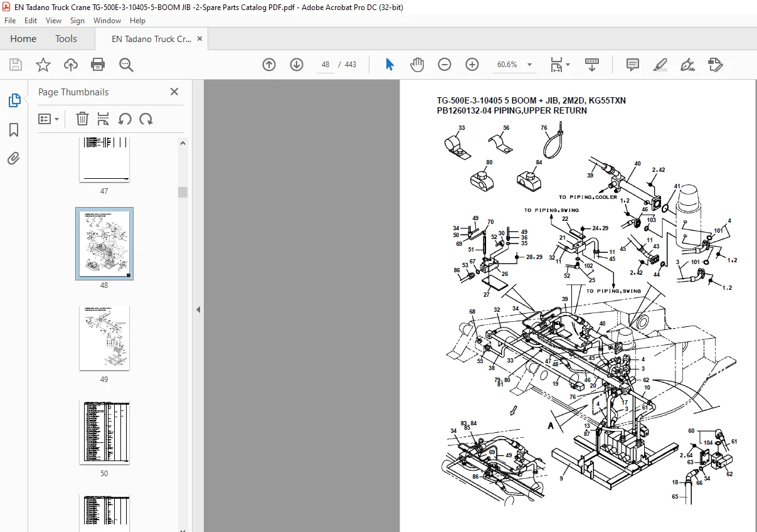Click total page count '443' text
Viewport: 757px width, 532px height.
[x=351, y=65]
